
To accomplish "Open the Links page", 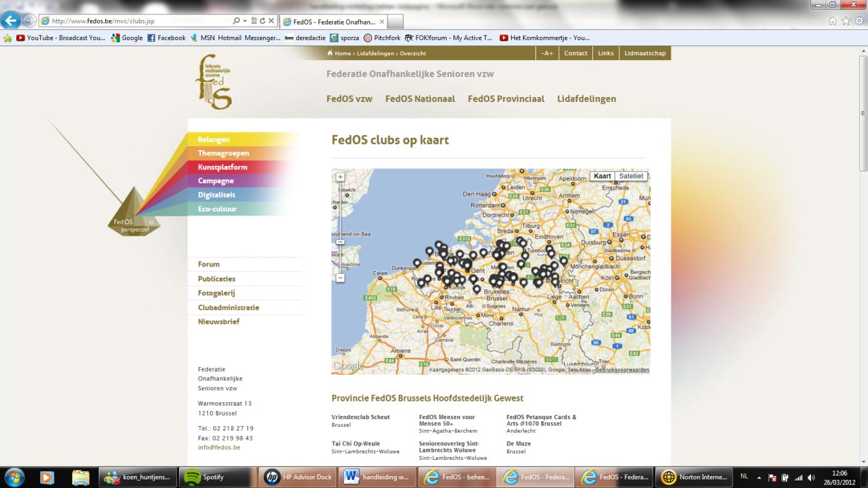I will click(606, 53).
